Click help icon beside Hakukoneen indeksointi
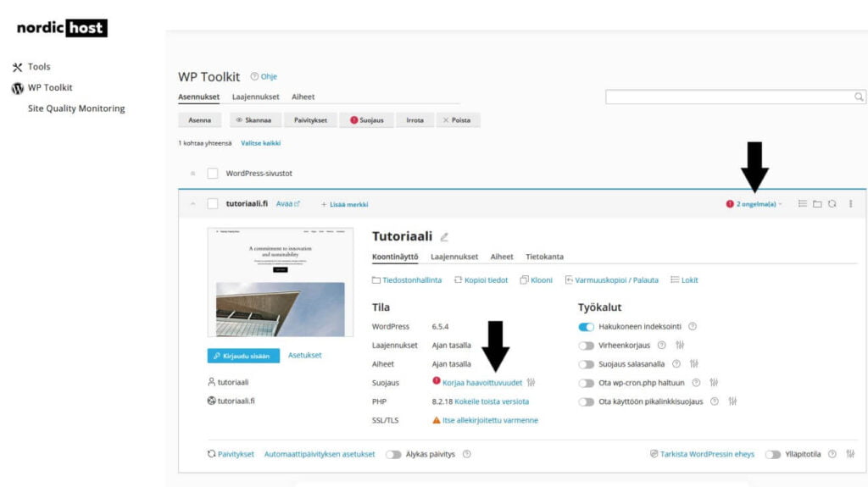The width and height of the screenshot is (868, 487). pos(692,327)
